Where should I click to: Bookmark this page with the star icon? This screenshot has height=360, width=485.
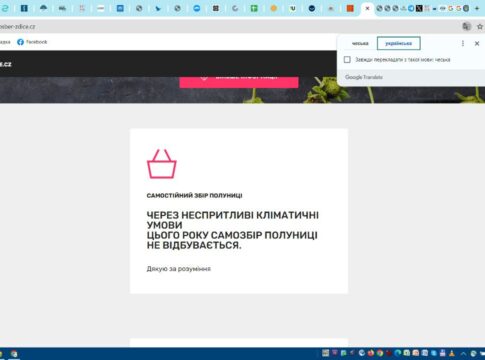(x=480, y=26)
